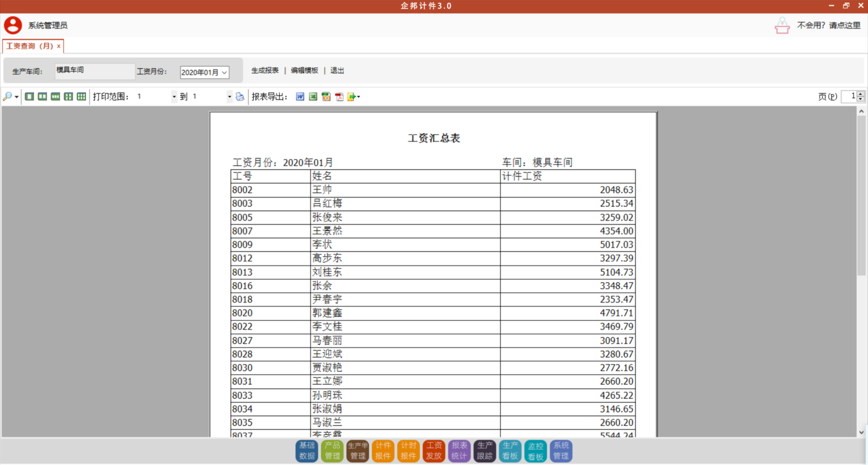Click 不会用? 请点这里 help link

point(829,25)
